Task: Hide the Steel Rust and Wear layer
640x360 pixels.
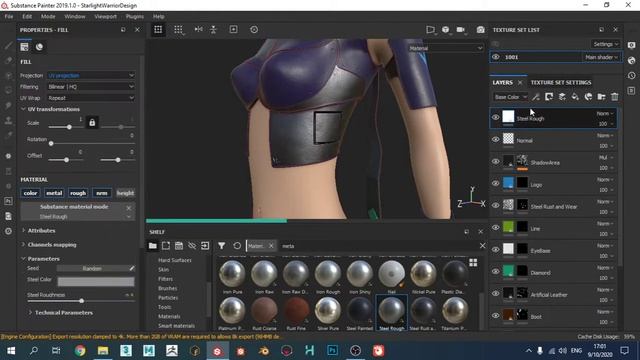Action: tap(496, 206)
